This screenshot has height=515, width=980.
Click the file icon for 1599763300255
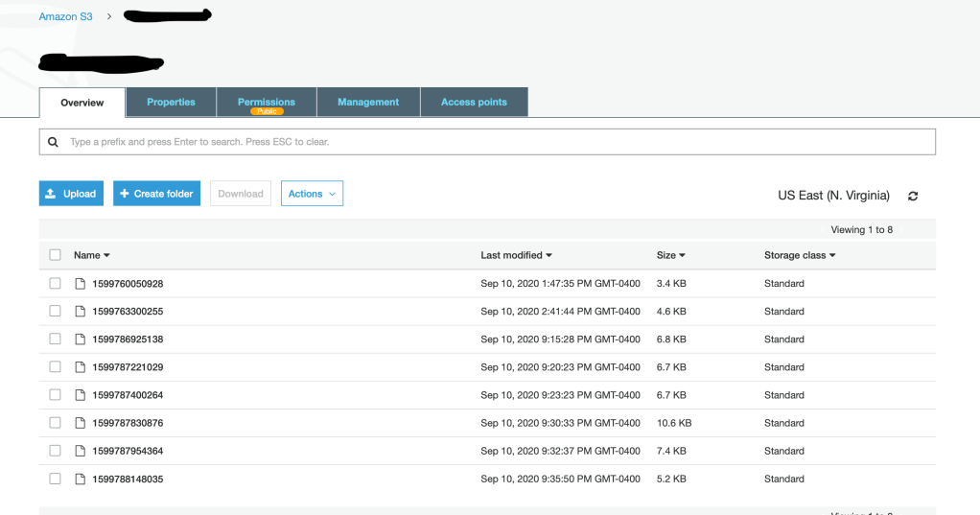point(80,312)
